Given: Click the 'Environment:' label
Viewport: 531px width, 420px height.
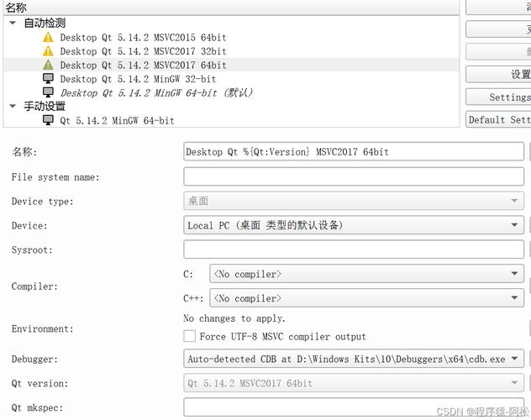Looking at the screenshot, I should click(42, 328).
